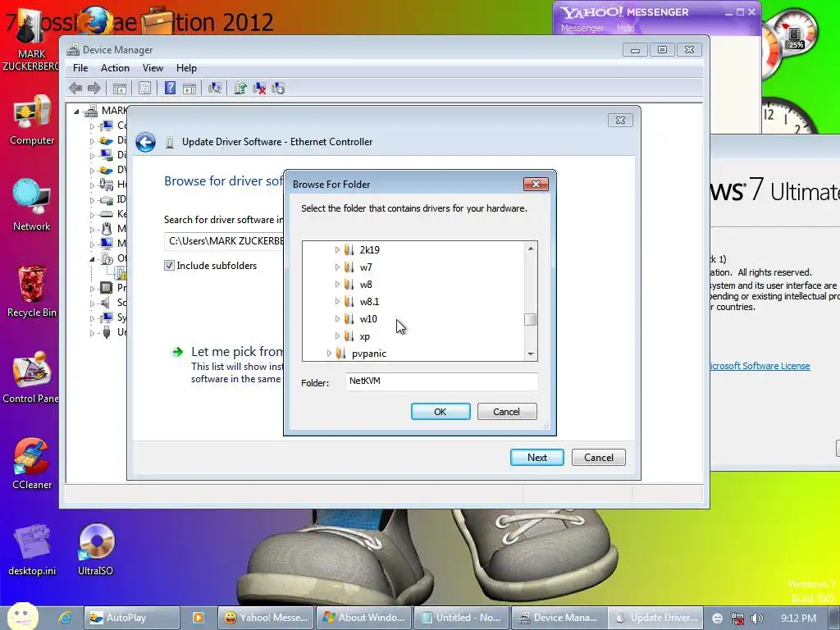
Task: Expand the w8 folder node
Action: (x=337, y=284)
